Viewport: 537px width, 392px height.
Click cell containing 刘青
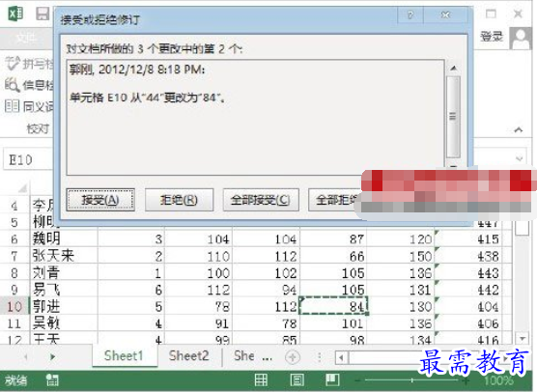64,273
